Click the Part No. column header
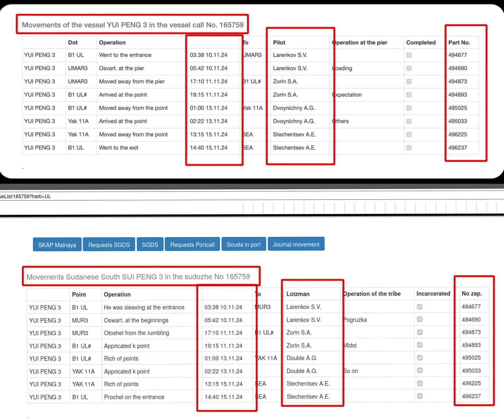The width and height of the screenshot is (504, 420). pyautogui.click(x=459, y=42)
